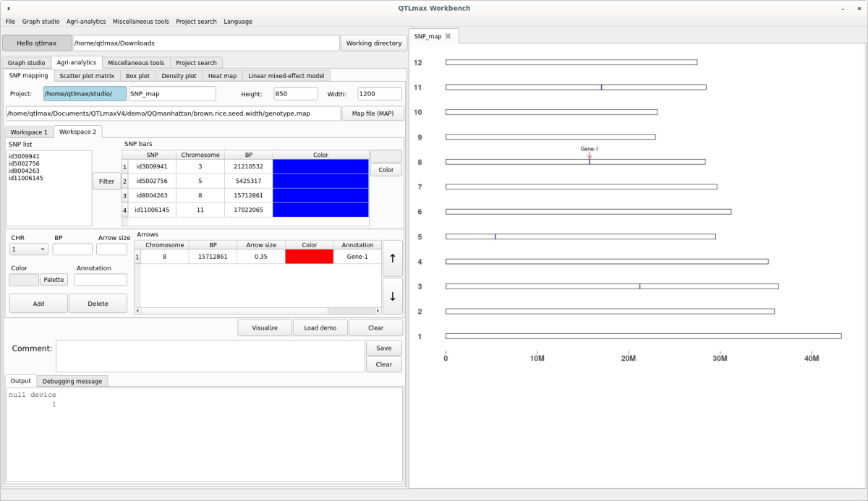Click the red Gene-1 arrow marker on chromosome 8
Screen dimensions: 868x501
pyautogui.click(x=590, y=155)
